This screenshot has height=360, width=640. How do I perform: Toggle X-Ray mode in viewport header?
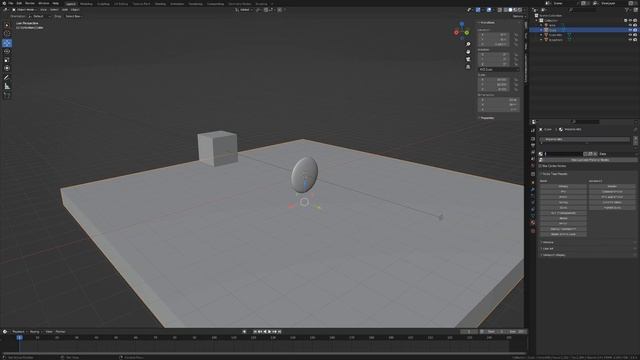(500, 10)
